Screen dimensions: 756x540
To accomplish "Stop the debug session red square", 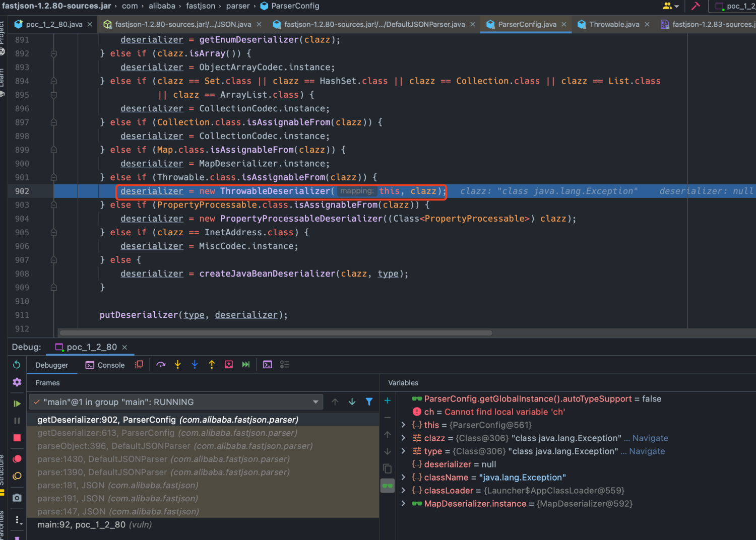I will pos(17,438).
